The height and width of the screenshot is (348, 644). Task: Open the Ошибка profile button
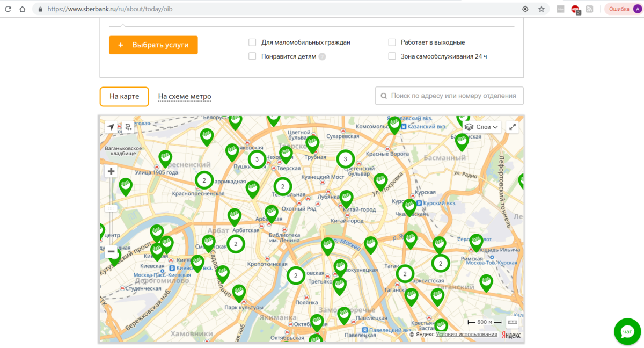tap(623, 9)
